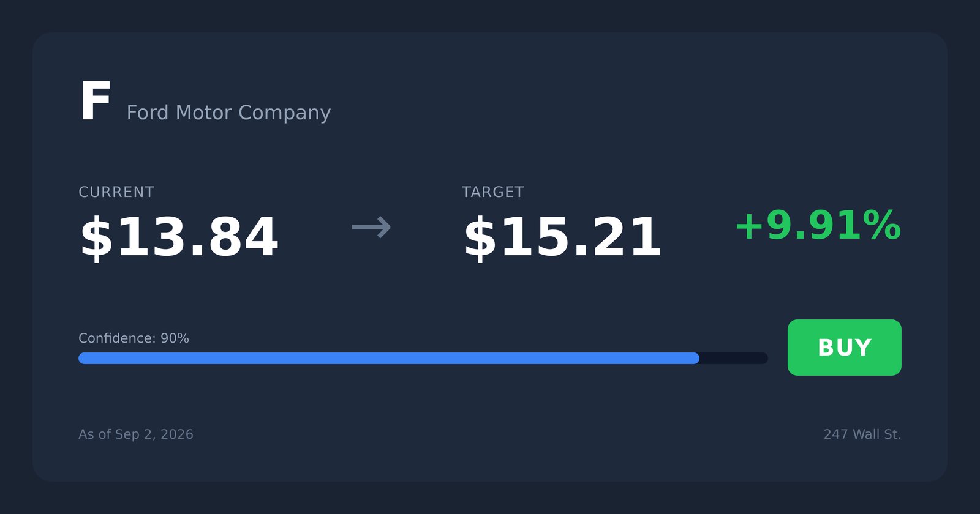Click the Ford Motor Company name
980x514 pixels.
pos(228,113)
